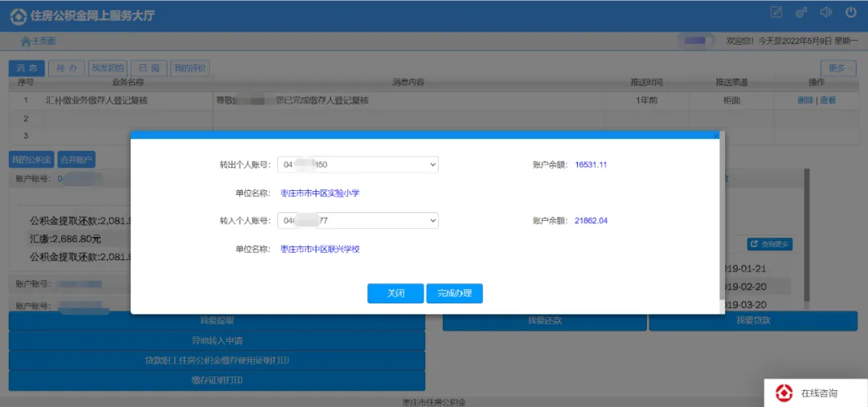Click the 查看 link in message row

tap(828, 100)
